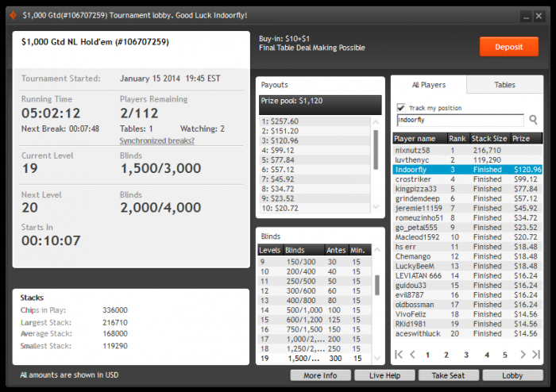Click Payouts list scroll down arrow
This screenshot has height=392, width=556.
376,207
